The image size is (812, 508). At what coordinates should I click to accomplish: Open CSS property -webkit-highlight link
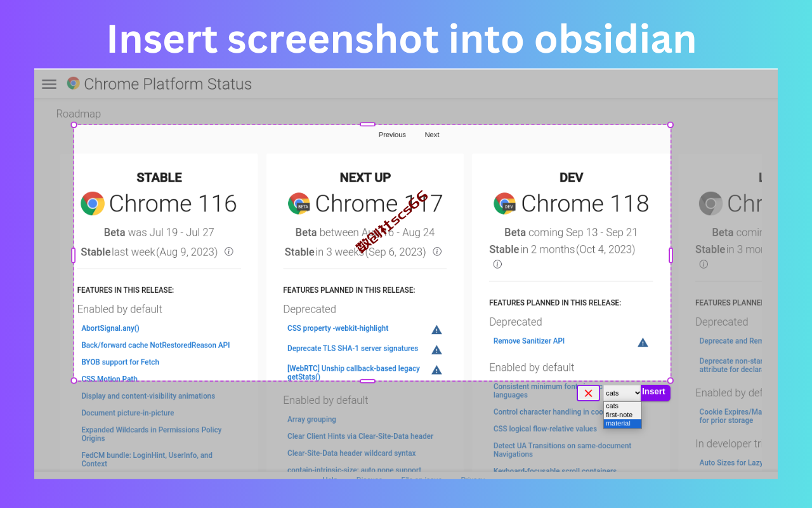(338, 328)
